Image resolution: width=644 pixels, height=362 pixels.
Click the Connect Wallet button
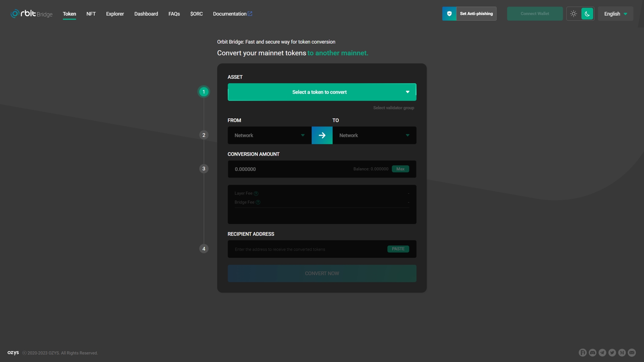(535, 14)
